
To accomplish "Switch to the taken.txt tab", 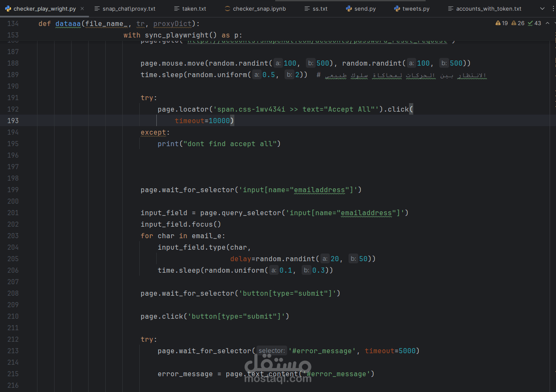I will click(x=190, y=9).
